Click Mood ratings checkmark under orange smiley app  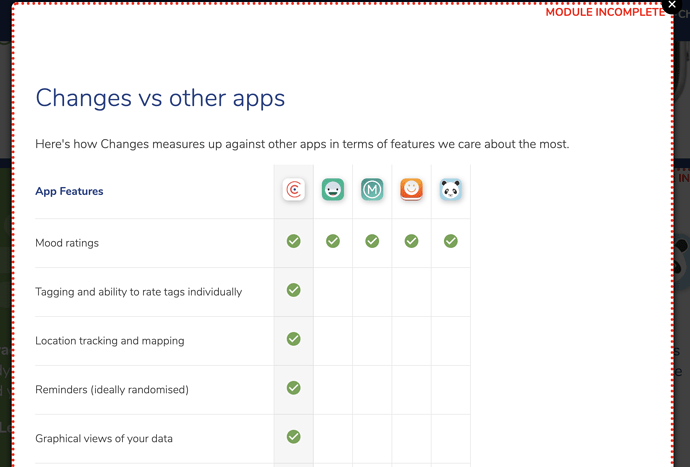[x=411, y=241]
